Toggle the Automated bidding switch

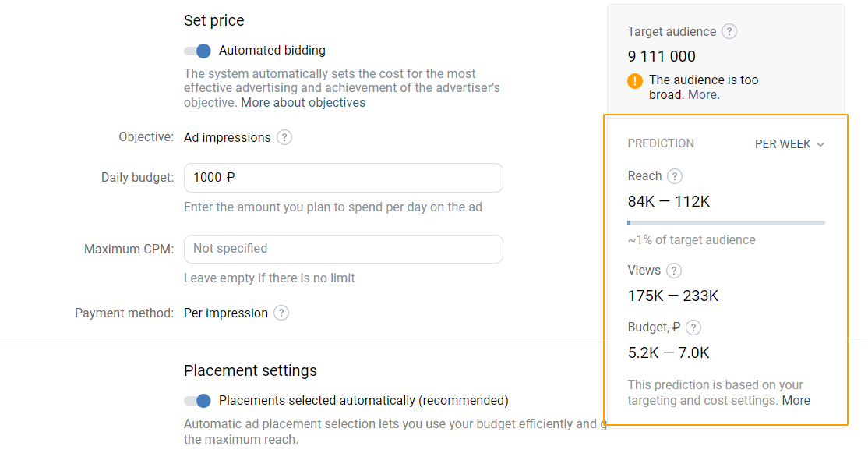point(198,51)
